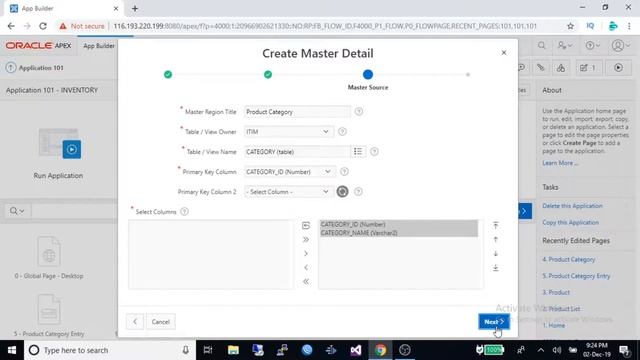640x360 pixels.
Task: Show help for Master Region Title
Action: tap(359, 111)
